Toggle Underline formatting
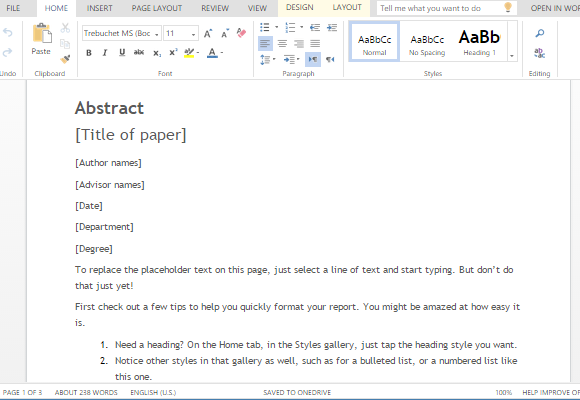This screenshot has height=400, width=580. tap(122, 53)
